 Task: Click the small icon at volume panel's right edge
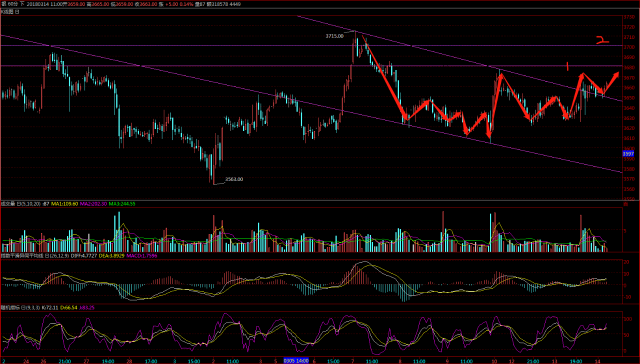[x=625, y=204]
